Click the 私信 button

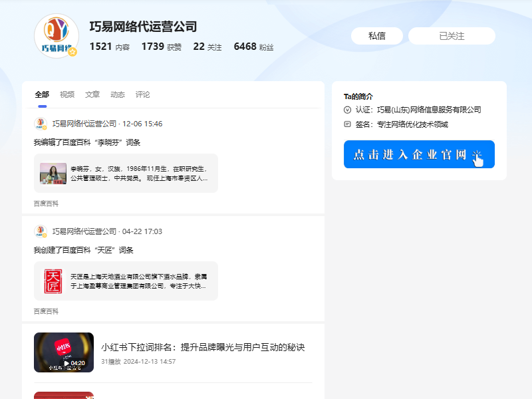pos(377,36)
